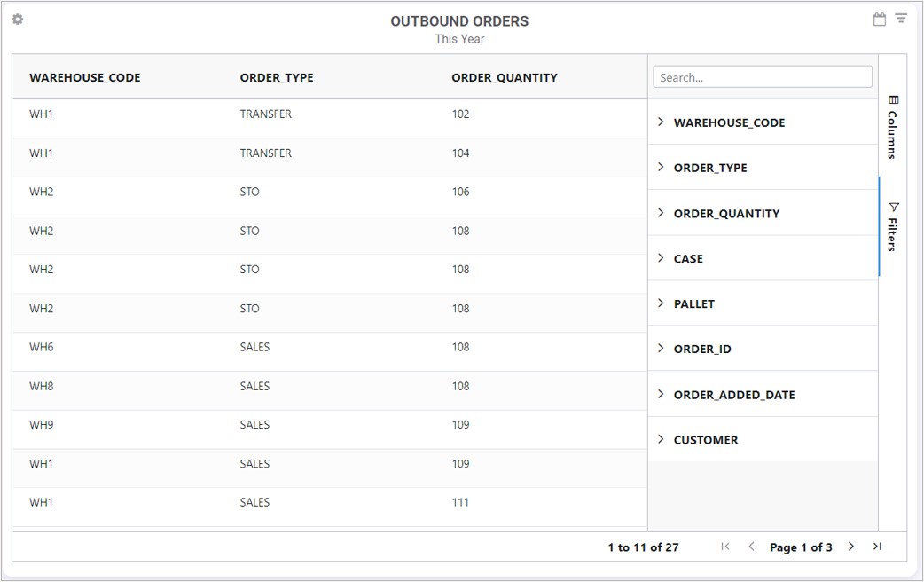This screenshot has height=582, width=924.
Task: Open the widget settings gear icon
Action: tap(17, 20)
